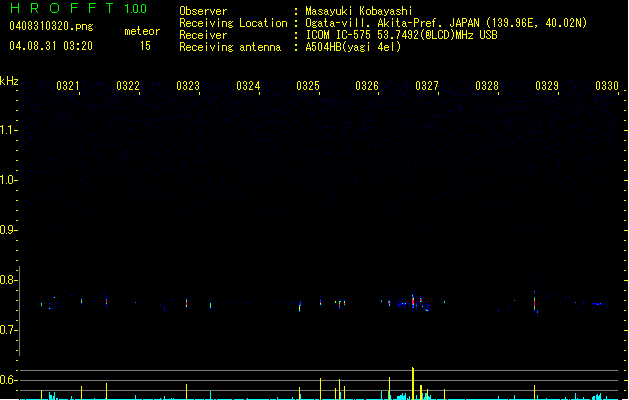The width and height of the screenshot is (629, 400).
Task: Click the 'meteor' label
Action: (142, 31)
